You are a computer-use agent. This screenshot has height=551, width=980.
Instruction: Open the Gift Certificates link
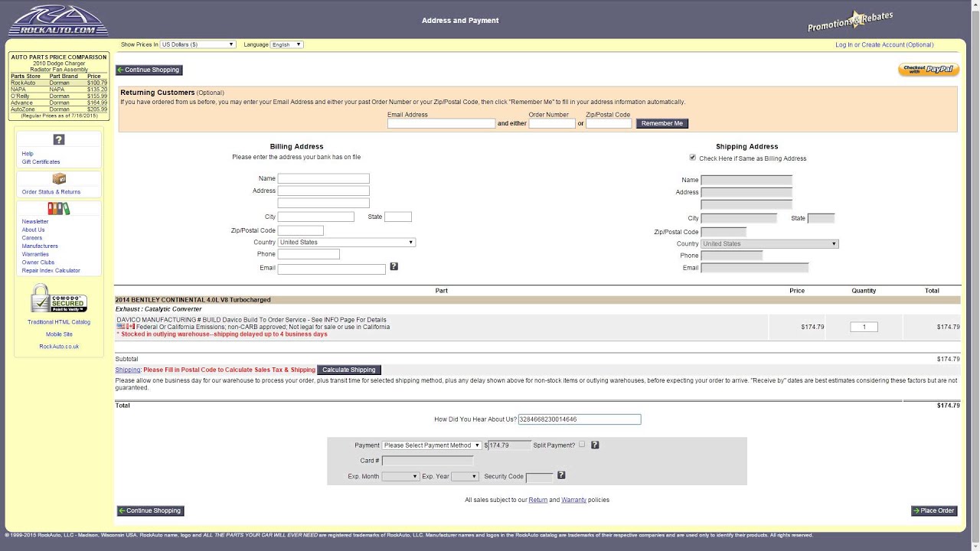tap(41, 161)
